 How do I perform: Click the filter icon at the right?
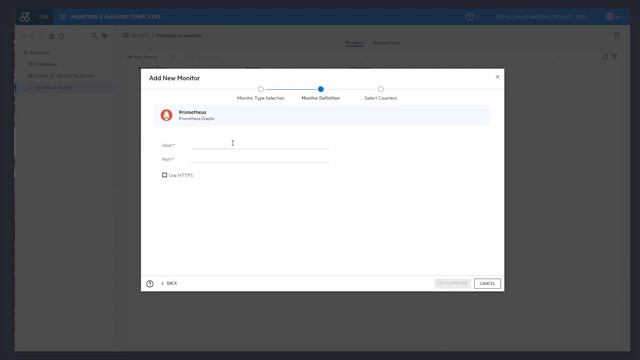[614, 56]
